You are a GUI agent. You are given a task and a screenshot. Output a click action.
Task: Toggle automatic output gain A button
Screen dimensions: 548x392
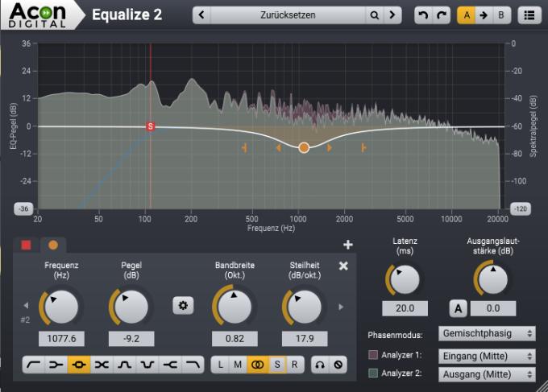click(x=458, y=308)
